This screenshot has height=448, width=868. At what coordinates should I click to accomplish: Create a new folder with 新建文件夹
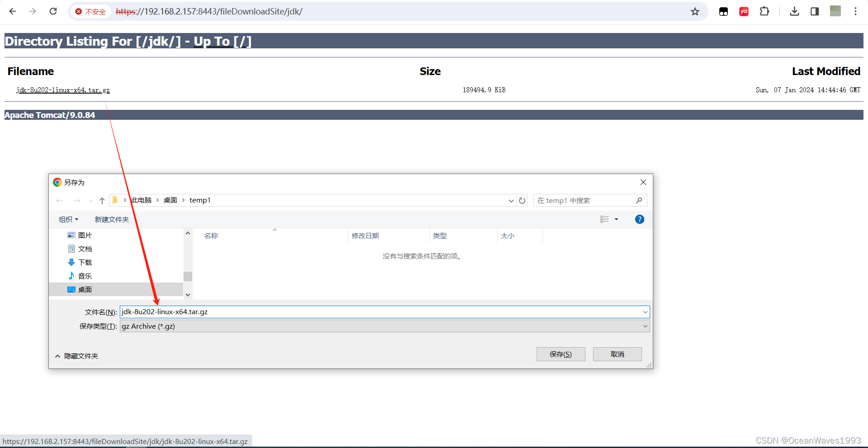[112, 219]
